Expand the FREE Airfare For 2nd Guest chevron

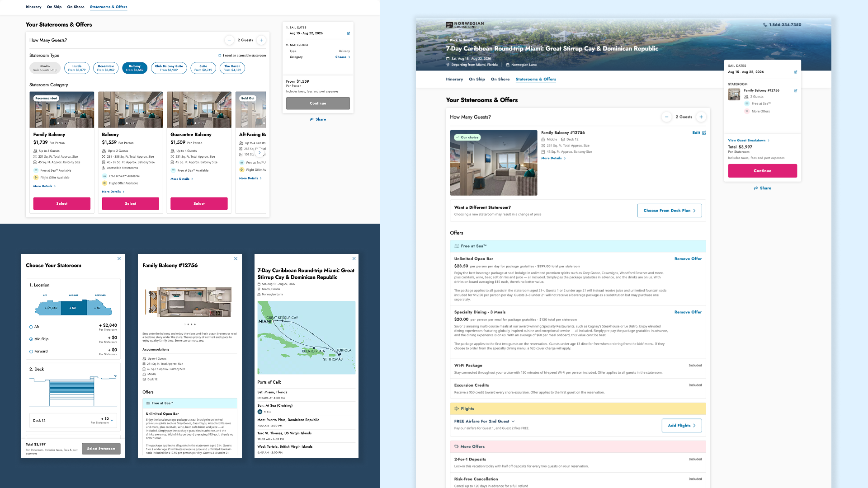click(513, 421)
